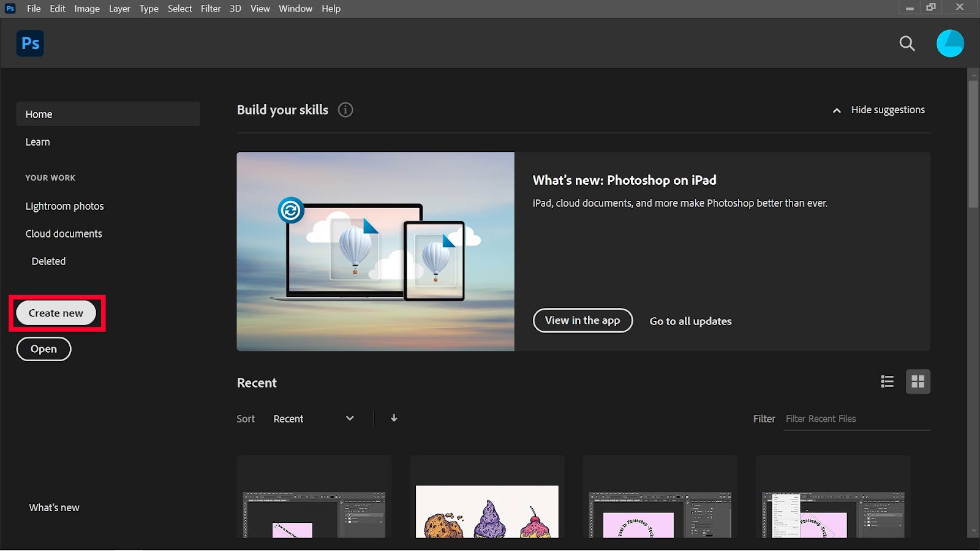Open the Image menu
Viewport: 980px width, 551px height.
(x=87, y=9)
